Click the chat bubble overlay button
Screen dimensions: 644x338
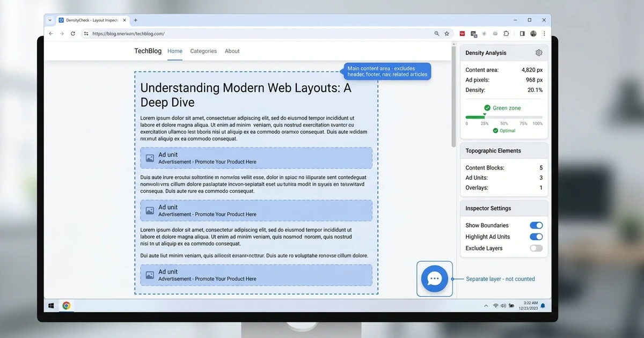(x=435, y=278)
